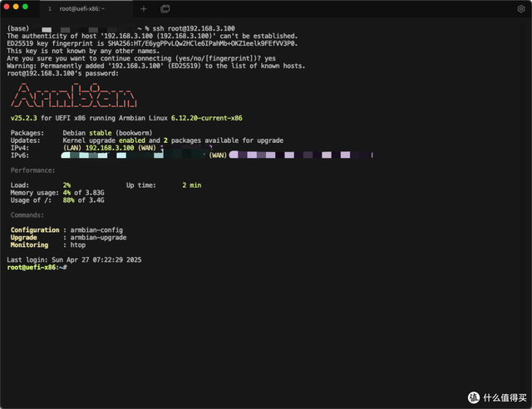Click the 'Kernel upgrade enabled' updates line

tap(173, 140)
